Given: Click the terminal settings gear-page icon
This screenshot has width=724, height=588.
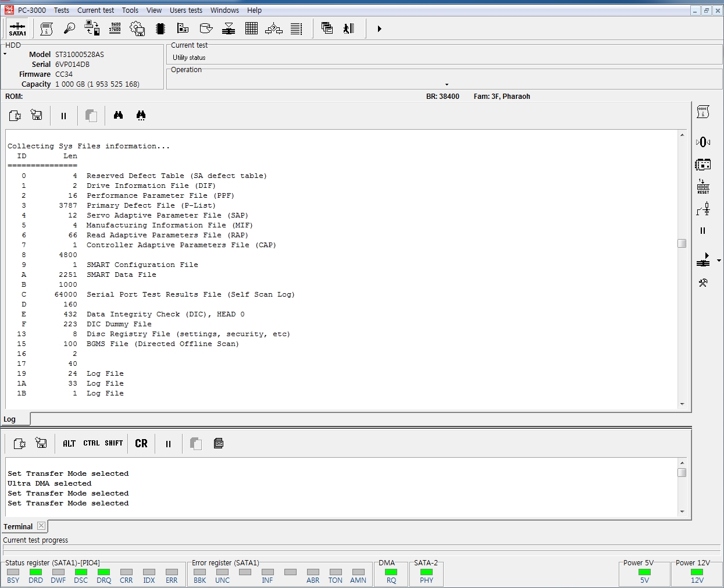Looking at the screenshot, I should 19,444.
